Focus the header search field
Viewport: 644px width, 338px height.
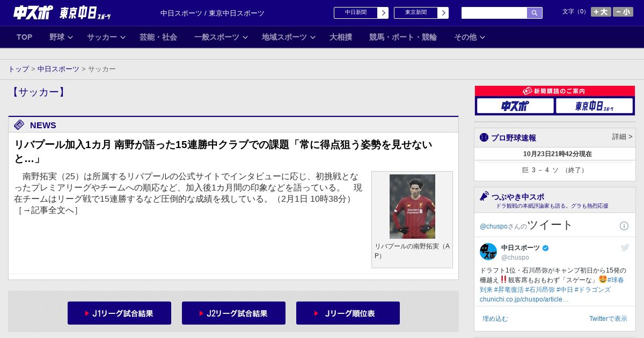tap(494, 13)
